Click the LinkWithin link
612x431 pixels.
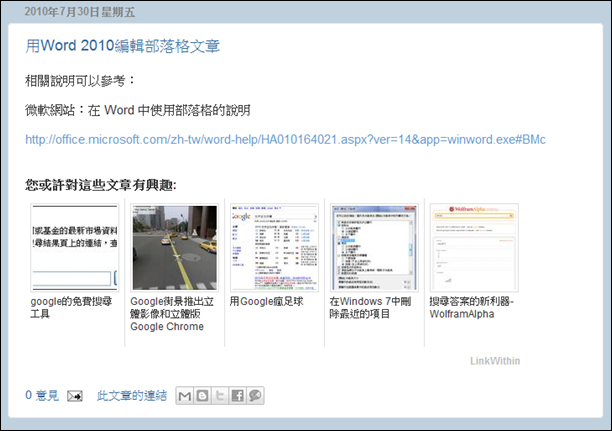click(x=495, y=361)
